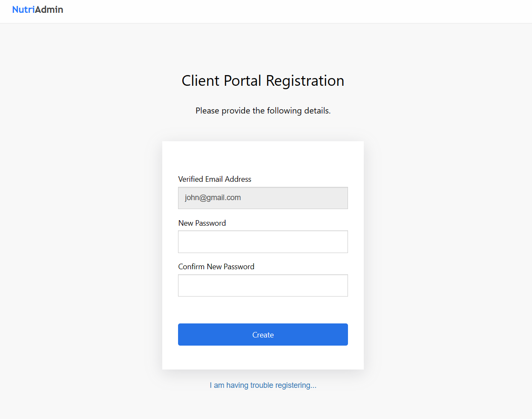Click the "Confirm New Password" label
This screenshot has height=419, width=532.
pyautogui.click(x=216, y=267)
